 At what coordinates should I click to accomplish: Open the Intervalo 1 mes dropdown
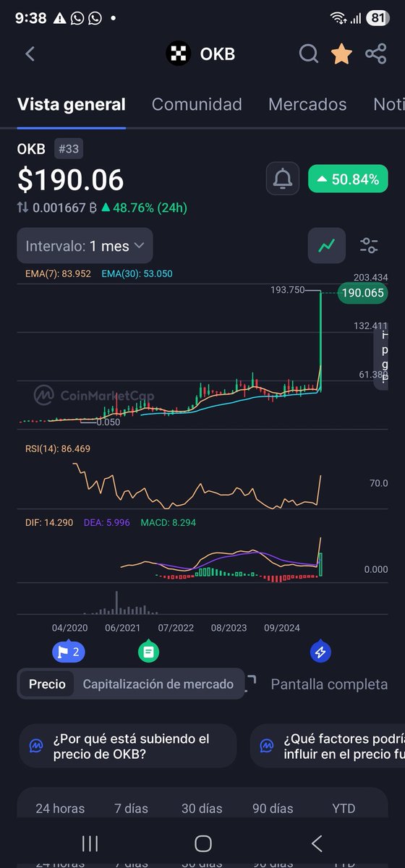click(x=85, y=246)
